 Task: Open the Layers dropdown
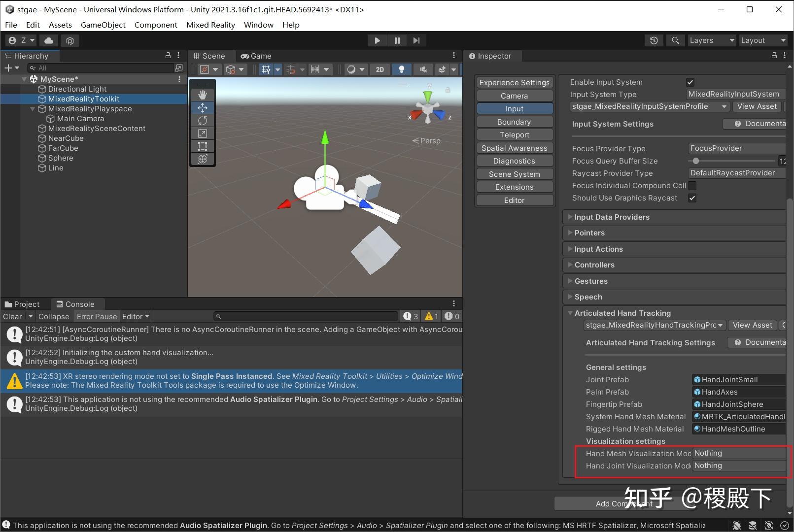[712, 40]
